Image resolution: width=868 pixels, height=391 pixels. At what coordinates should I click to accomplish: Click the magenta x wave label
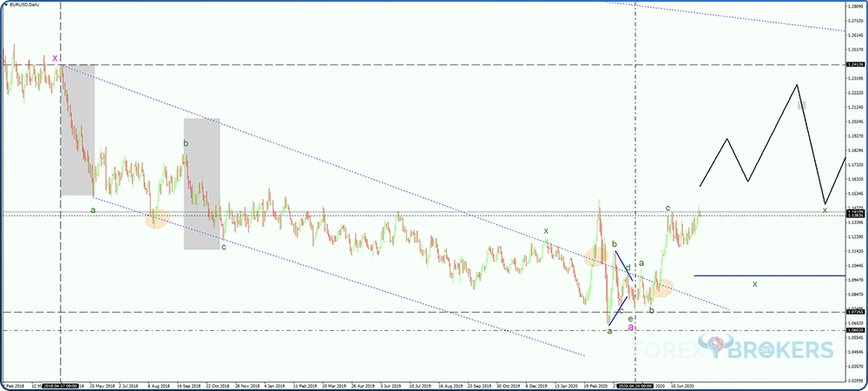pos(56,58)
